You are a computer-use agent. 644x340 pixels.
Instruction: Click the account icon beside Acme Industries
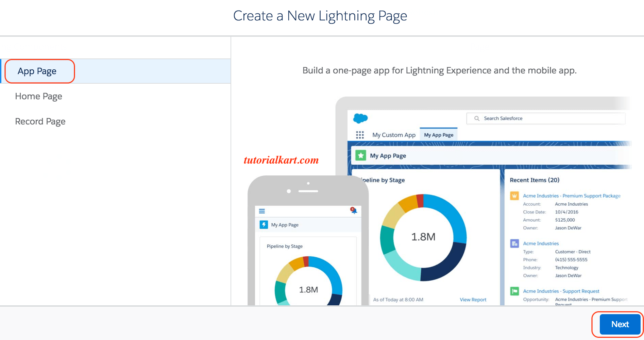514,243
